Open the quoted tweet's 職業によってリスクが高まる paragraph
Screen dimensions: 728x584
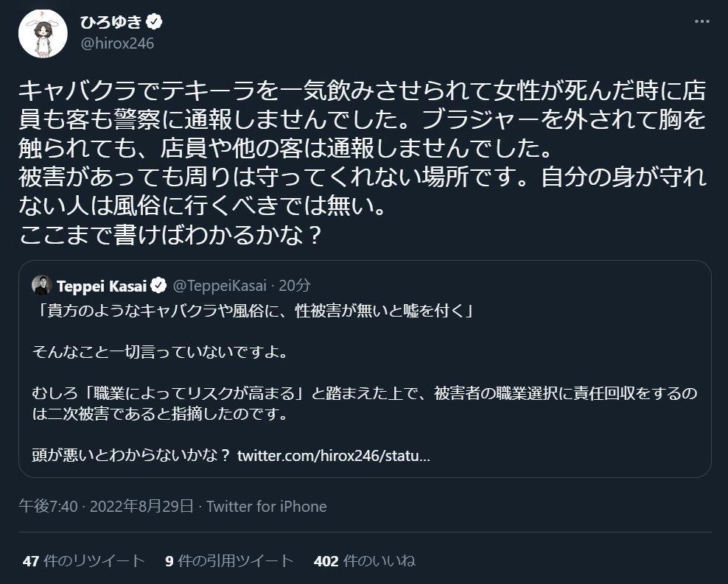pyautogui.click(x=364, y=403)
